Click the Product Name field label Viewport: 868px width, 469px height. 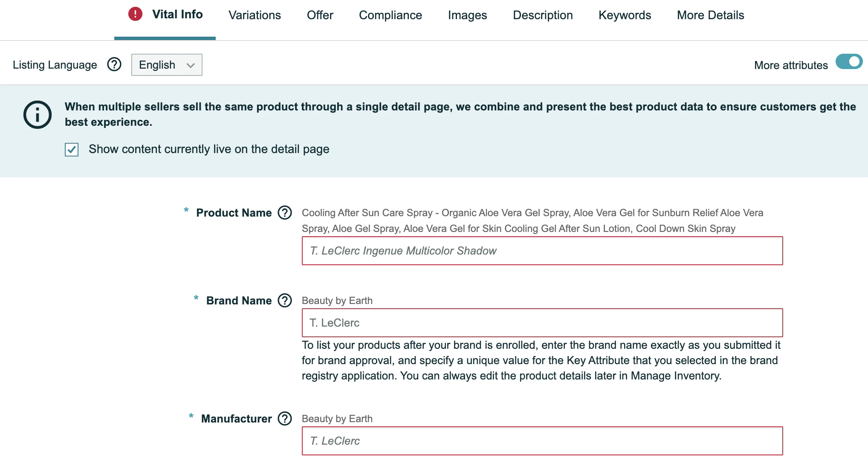point(234,213)
